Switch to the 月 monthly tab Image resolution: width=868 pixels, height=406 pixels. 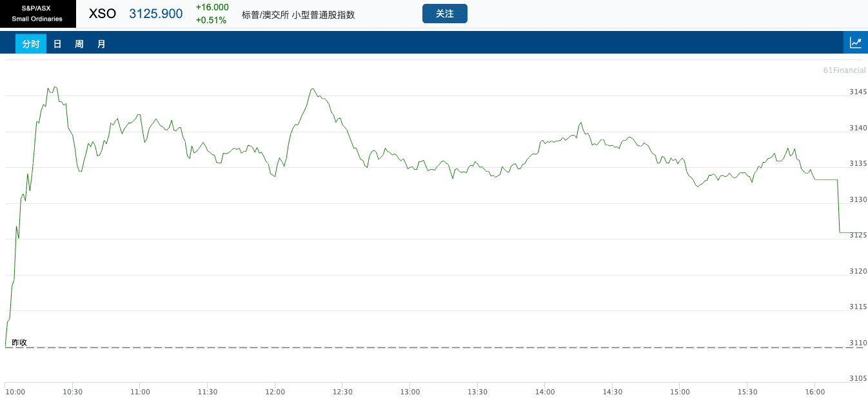click(101, 44)
